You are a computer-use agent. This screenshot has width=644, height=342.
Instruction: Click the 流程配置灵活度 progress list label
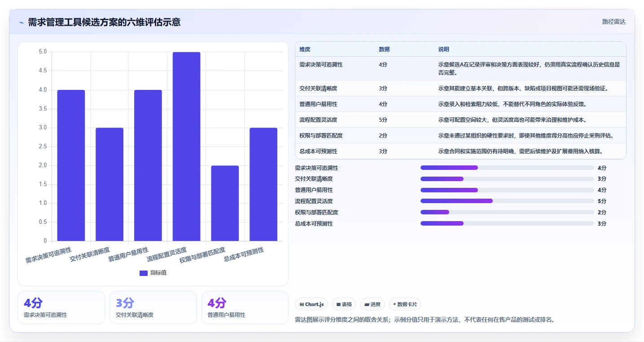tap(314, 201)
